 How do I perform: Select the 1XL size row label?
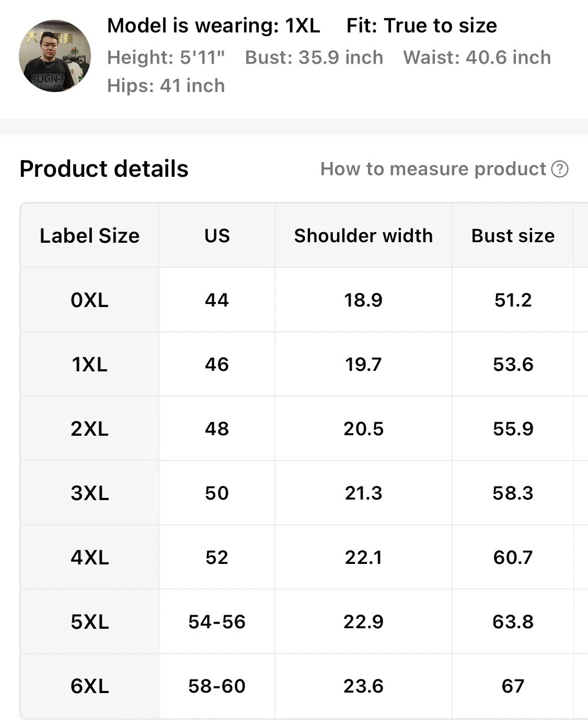89,365
